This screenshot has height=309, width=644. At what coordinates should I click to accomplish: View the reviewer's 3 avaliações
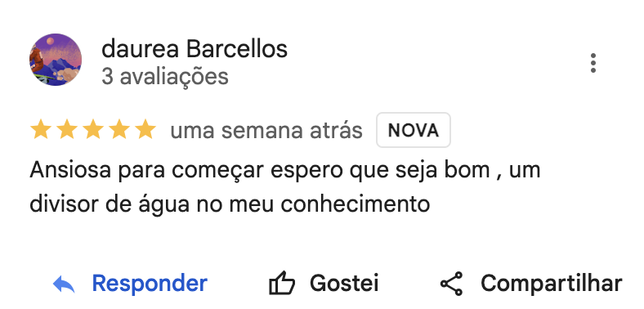[165, 76]
